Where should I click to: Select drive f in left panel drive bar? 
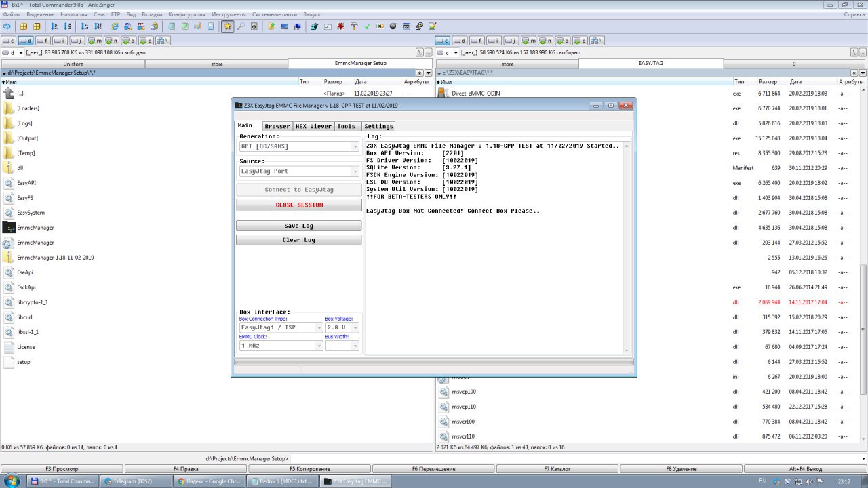(43, 41)
